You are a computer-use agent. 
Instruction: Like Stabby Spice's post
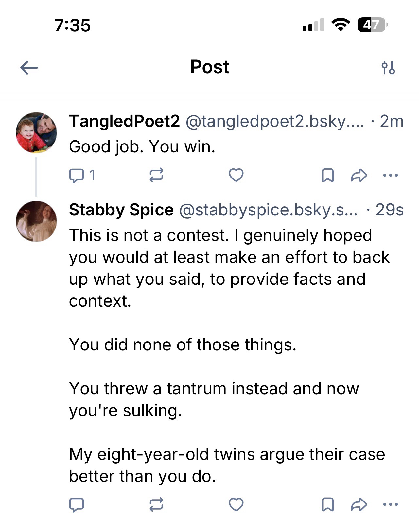(236, 504)
